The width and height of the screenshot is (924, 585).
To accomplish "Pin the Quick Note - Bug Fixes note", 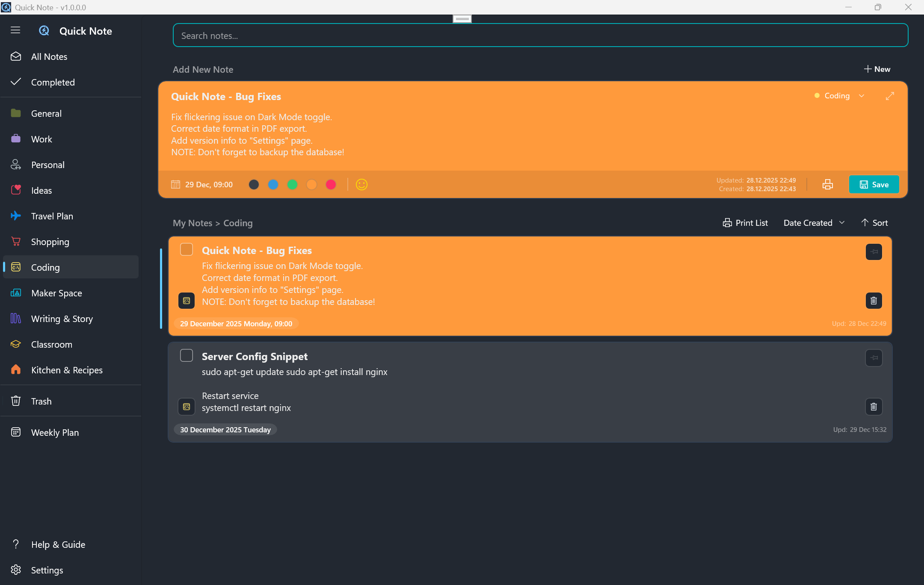I will click(874, 252).
